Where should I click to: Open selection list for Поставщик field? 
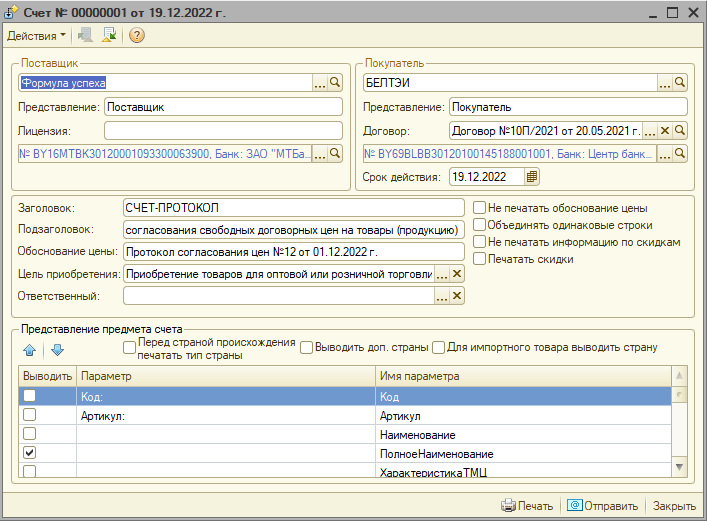coord(320,83)
